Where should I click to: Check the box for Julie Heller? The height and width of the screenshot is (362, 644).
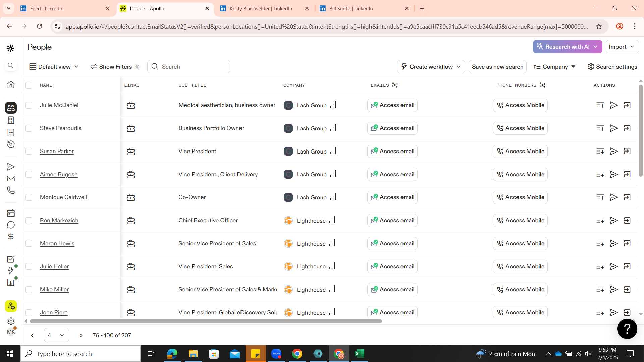click(x=29, y=266)
